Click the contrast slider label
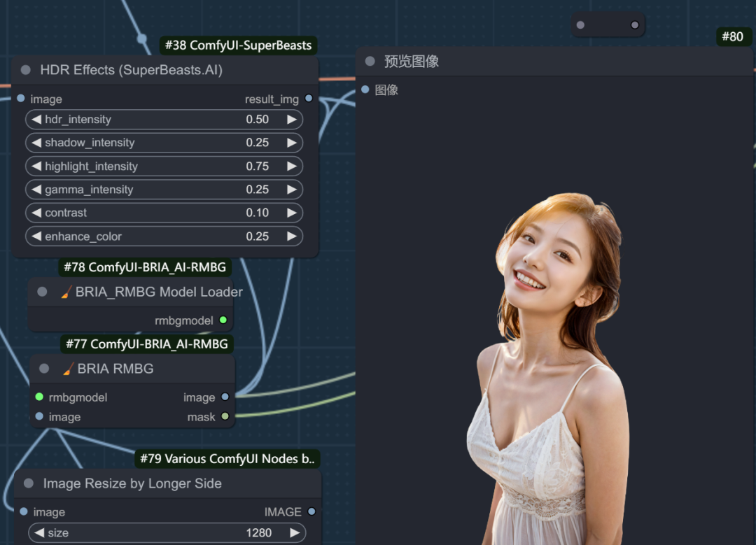The width and height of the screenshot is (756, 545). 66,213
